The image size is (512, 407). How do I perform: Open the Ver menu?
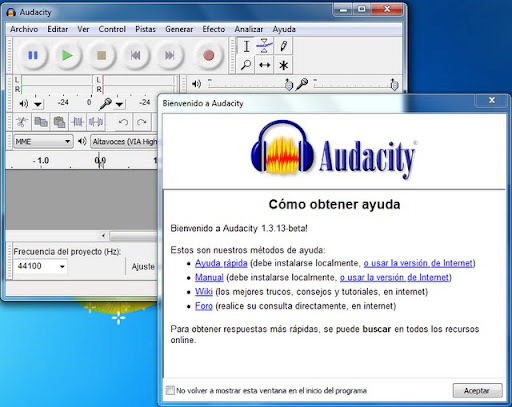(83, 29)
